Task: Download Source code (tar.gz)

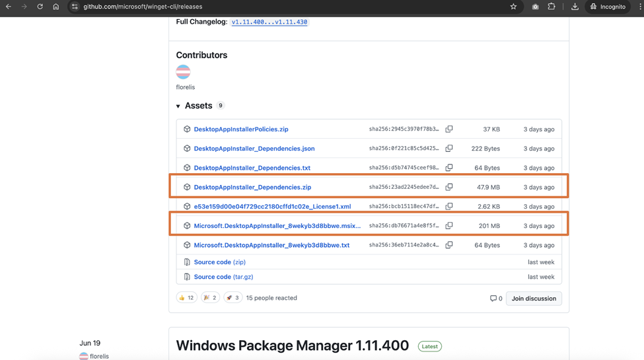Action: click(x=223, y=277)
